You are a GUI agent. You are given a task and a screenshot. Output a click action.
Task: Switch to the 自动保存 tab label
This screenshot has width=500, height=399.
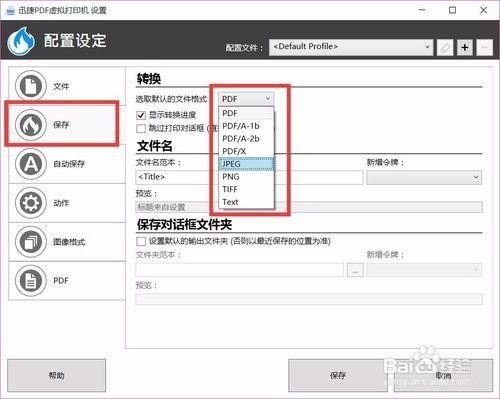[69, 164]
